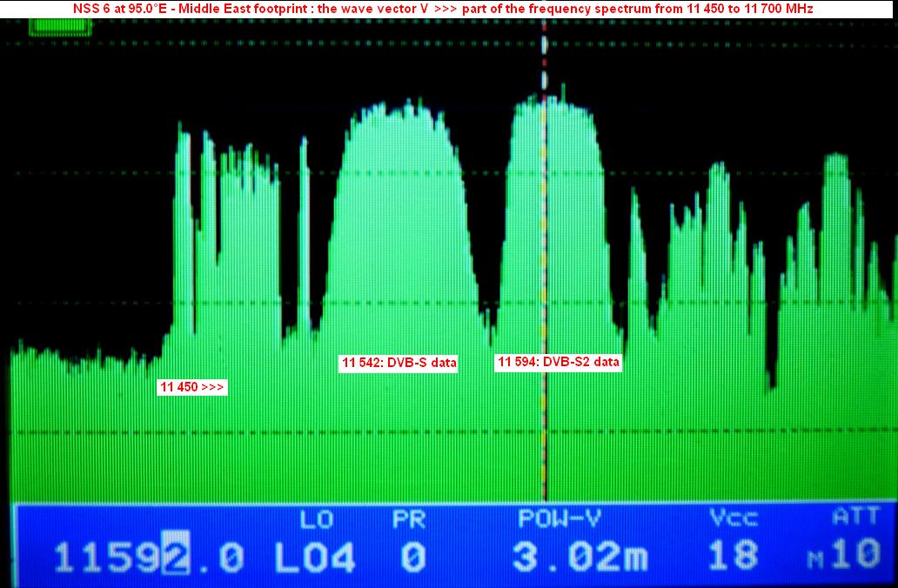898x588 pixels.
Task: Select the Vcc value 18
Action: click(x=733, y=557)
